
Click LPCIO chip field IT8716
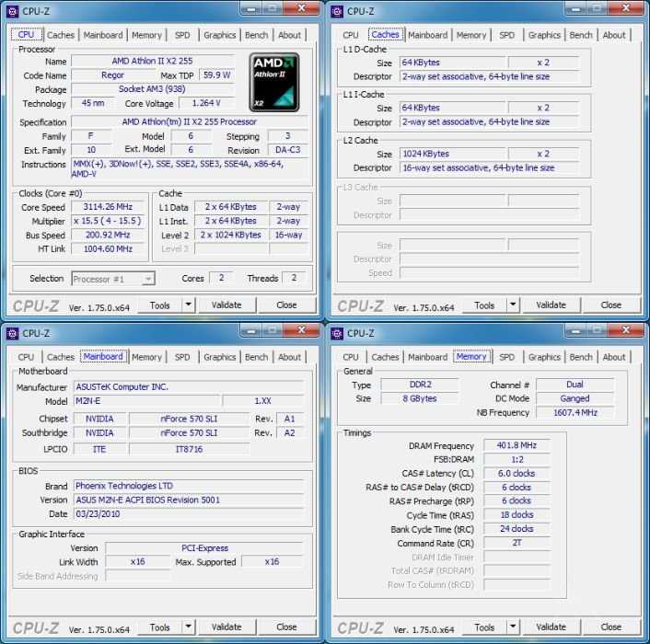189,449
